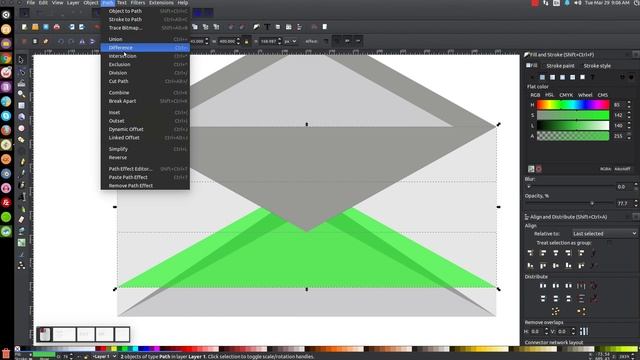The height and width of the screenshot is (360, 640).
Task: Select Radial gradient paint button
Action: pos(562,77)
